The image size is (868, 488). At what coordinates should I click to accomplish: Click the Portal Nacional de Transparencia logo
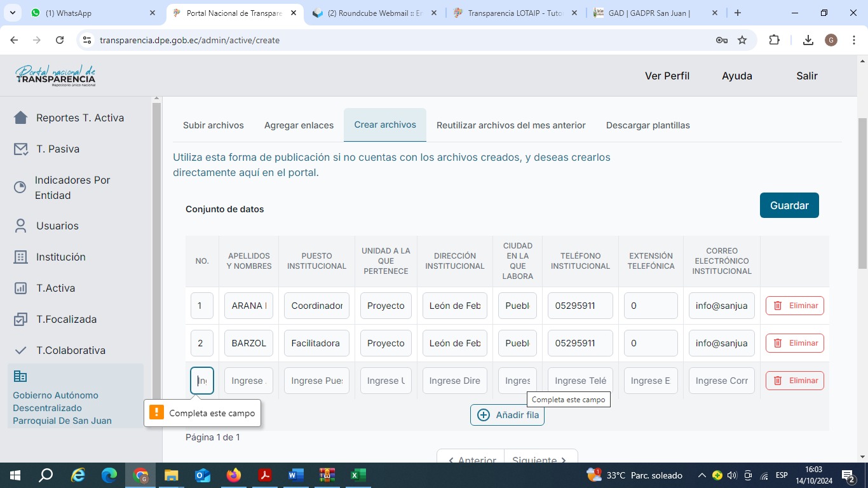tap(55, 76)
